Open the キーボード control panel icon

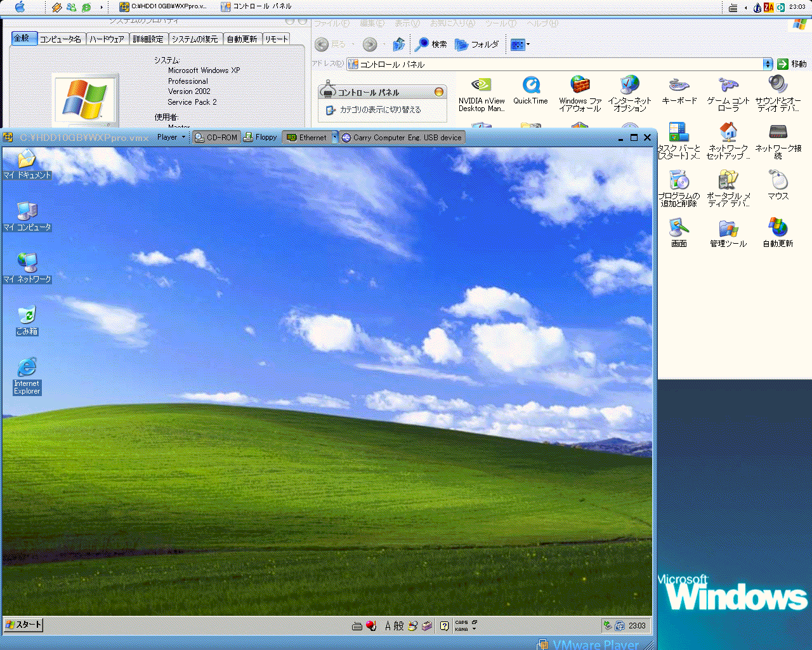click(x=679, y=90)
